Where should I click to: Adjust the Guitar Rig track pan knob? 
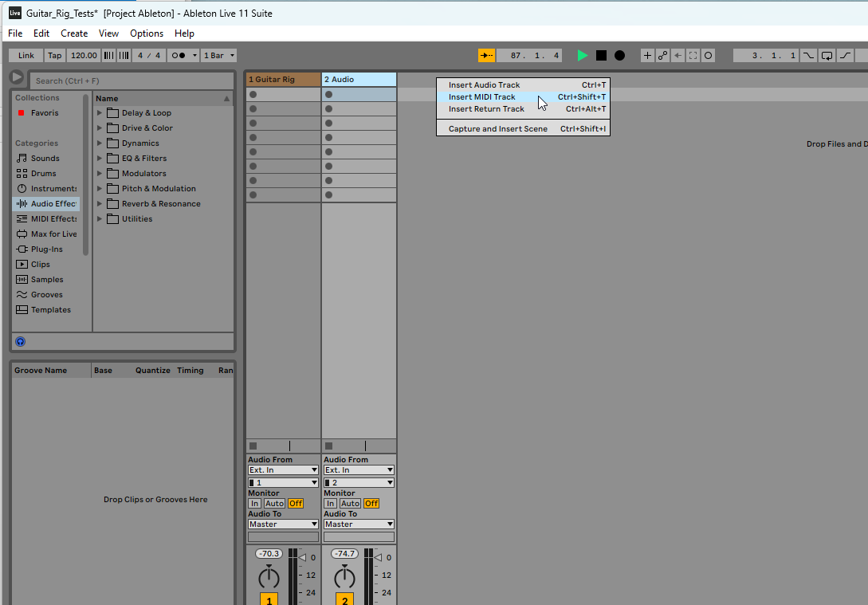(269, 577)
